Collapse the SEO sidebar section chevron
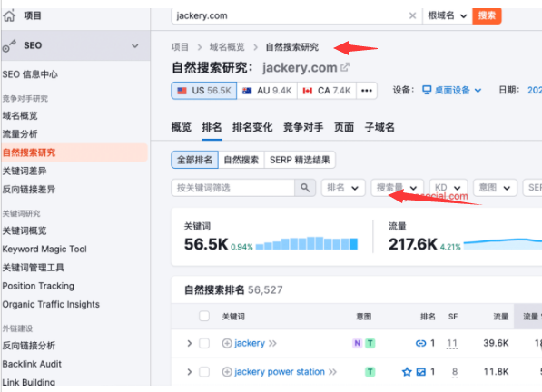542x392 pixels. pos(135,45)
